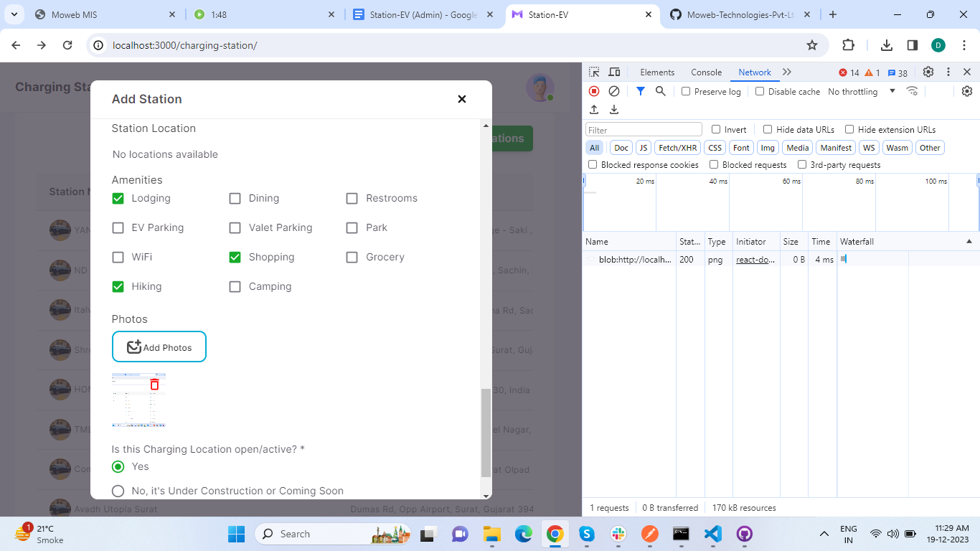Clear the network log
The height and width of the screenshot is (551, 980).
pyautogui.click(x=614, y=91)
